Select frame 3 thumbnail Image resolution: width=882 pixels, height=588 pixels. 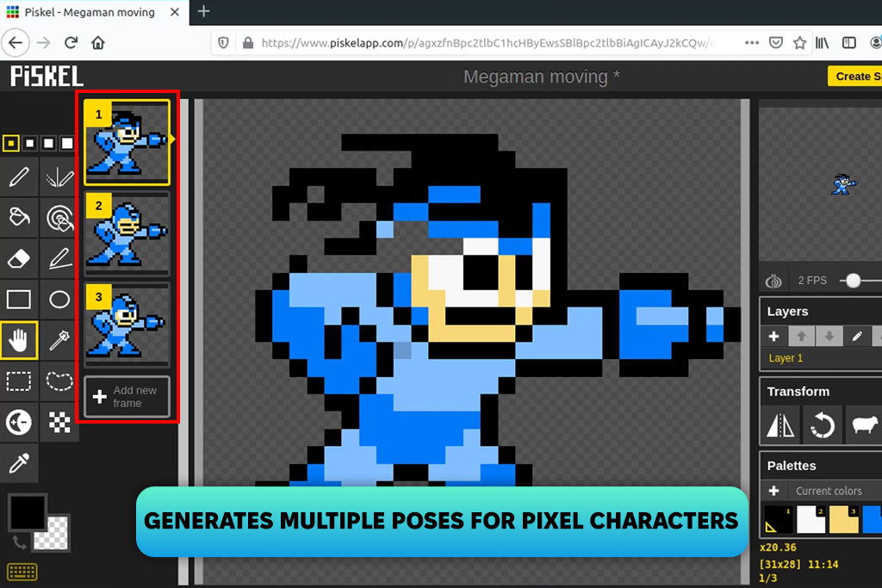click(127, 325)
